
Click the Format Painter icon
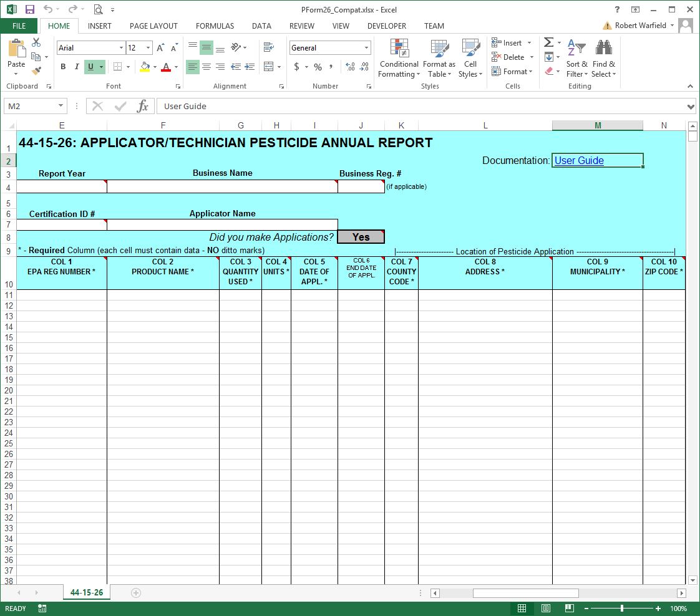tap(36, 71)
